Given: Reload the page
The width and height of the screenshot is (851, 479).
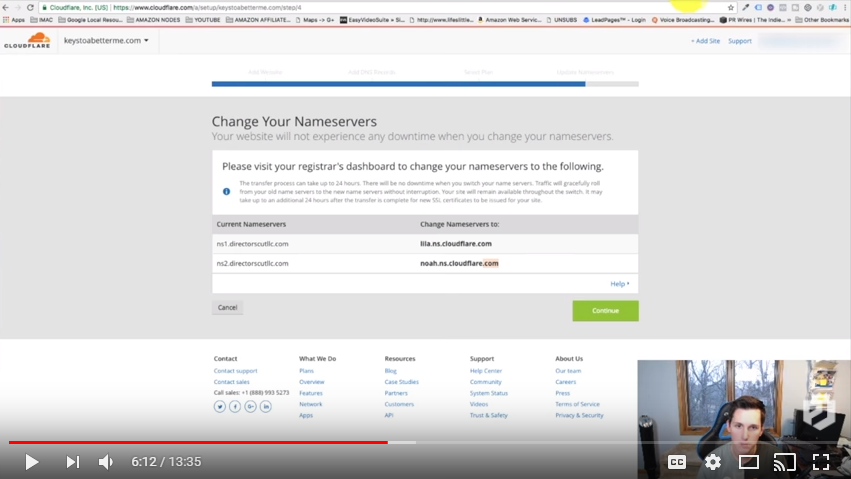Looking at the screenshot, I should point(30,8).
